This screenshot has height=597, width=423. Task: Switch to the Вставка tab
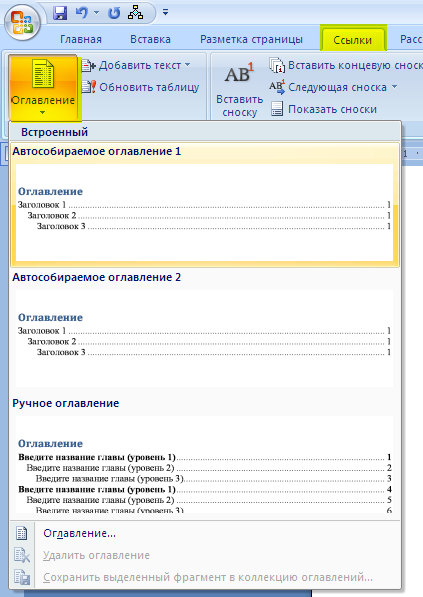pos(150,39)
